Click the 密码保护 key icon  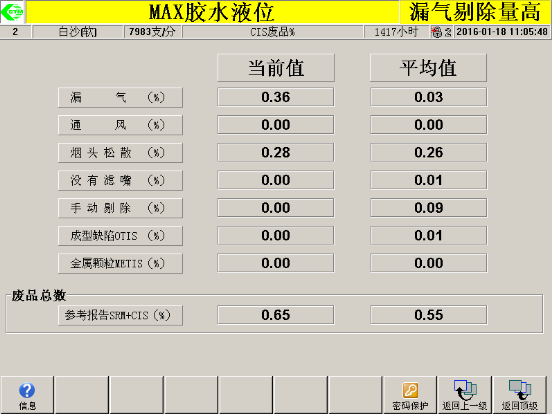coord(410,390)
